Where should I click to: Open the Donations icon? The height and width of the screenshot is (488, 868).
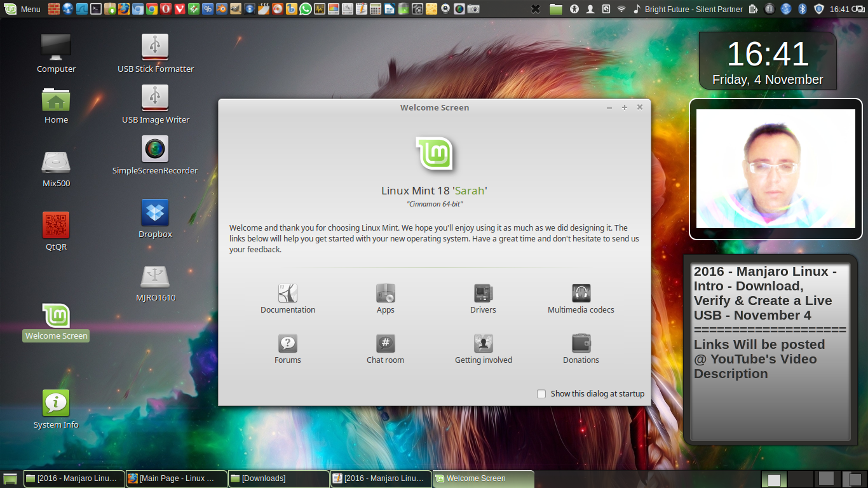pos(581,344)
